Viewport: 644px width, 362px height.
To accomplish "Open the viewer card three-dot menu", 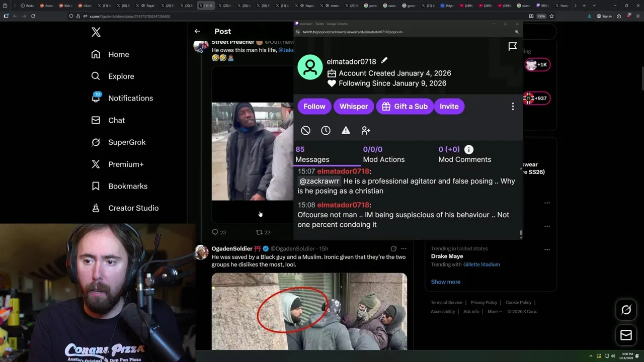I will click(513, 107).
